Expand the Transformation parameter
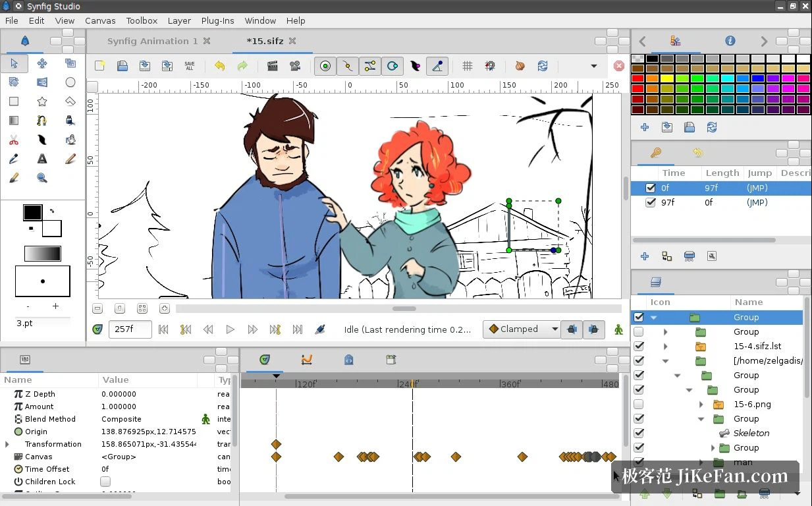Image resolution: width=812 pixels, height=506 pixels. [7, 444]
